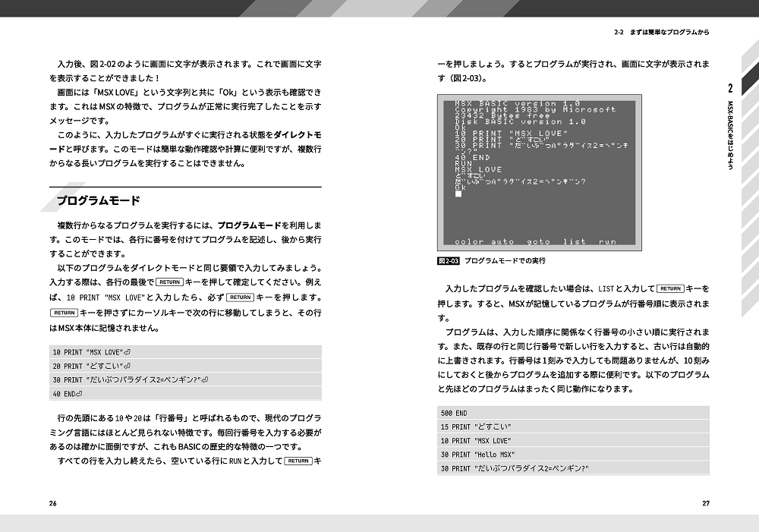Click the text 「行番号」 in left paragraph
This screenshot has width=759, height=532.
click(x=172, y=418)
